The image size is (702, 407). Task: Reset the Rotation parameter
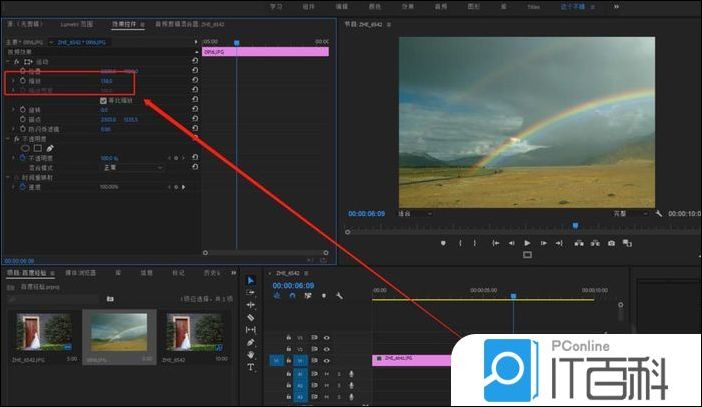[195, 109]
